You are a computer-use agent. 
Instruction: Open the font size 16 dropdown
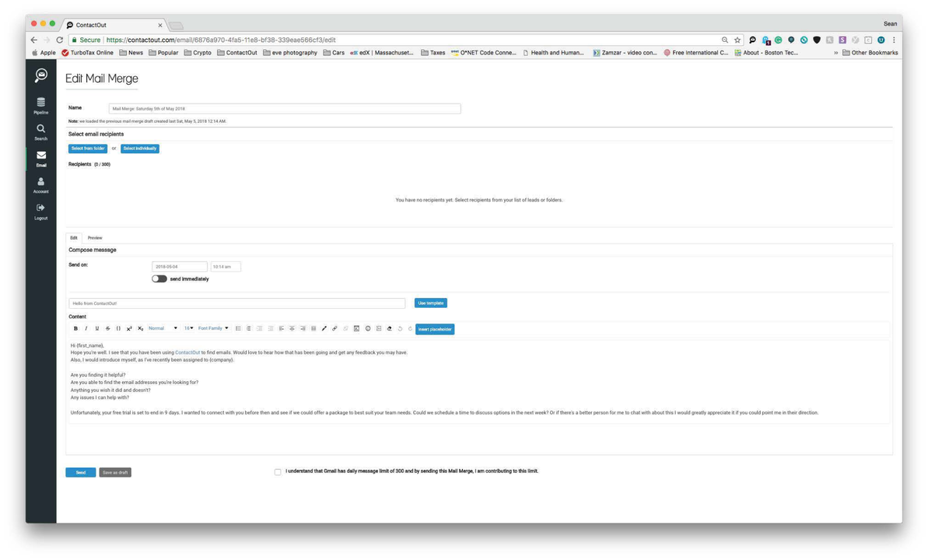(187, 328)
